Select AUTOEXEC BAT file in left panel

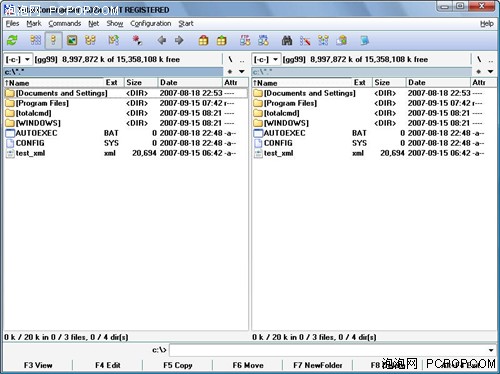[126, 133]
